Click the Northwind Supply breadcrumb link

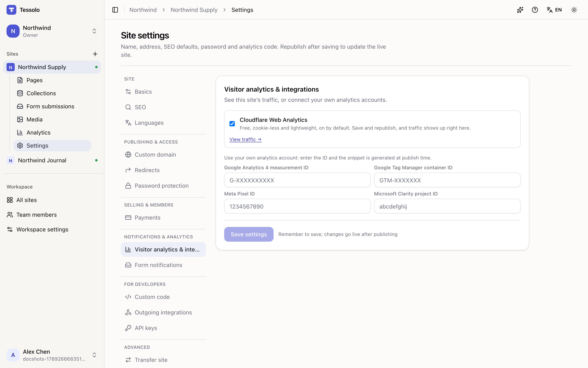pos(194,10)
